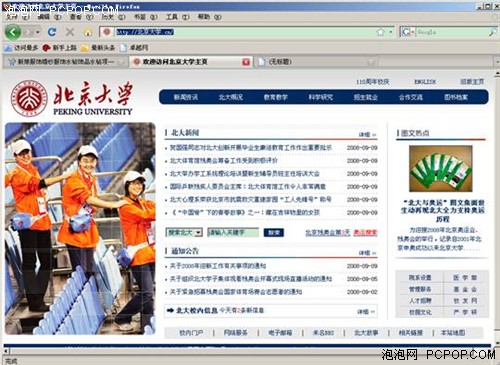
Task: Click the dark blue 搜索 button
Action: pos(274,232)
